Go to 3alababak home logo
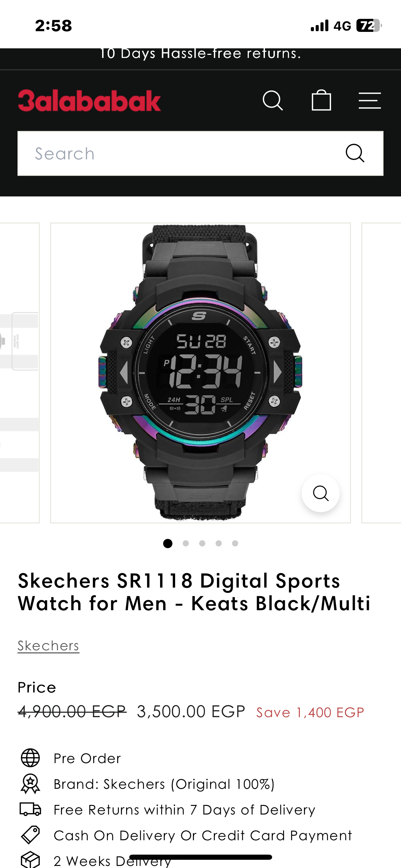Viewport: 401px width, 868px height. (x=89, y=100)
